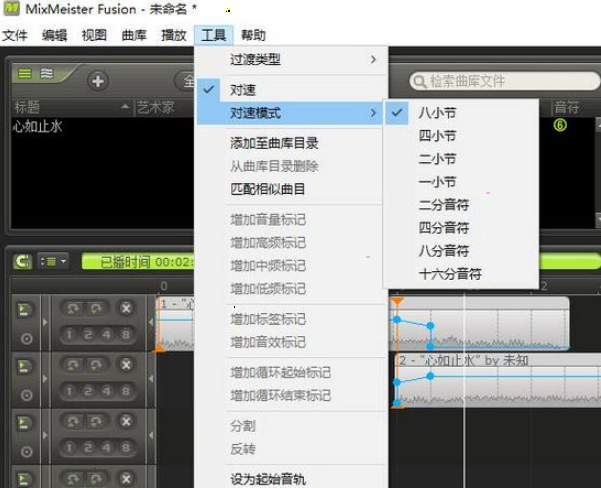Choose 添加至曲库目录 from the menu
Image resolution: width=601 pixels, height=488 pixels.
coord(289,143)
